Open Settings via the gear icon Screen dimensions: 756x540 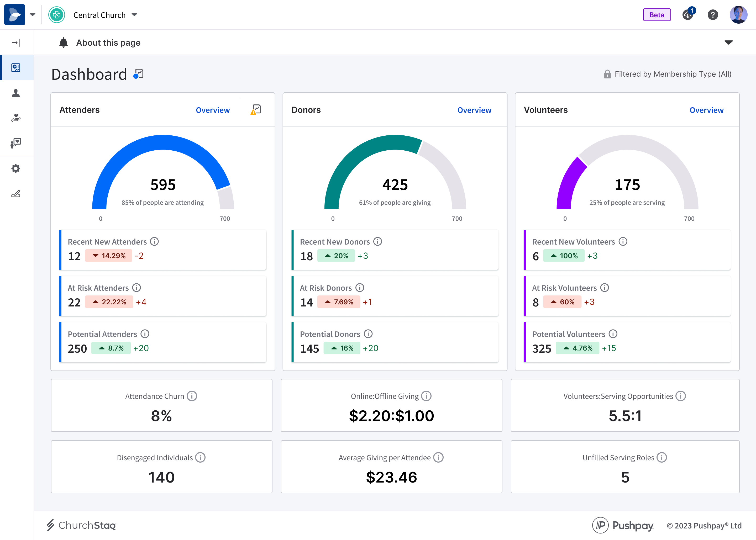(16, 168)
